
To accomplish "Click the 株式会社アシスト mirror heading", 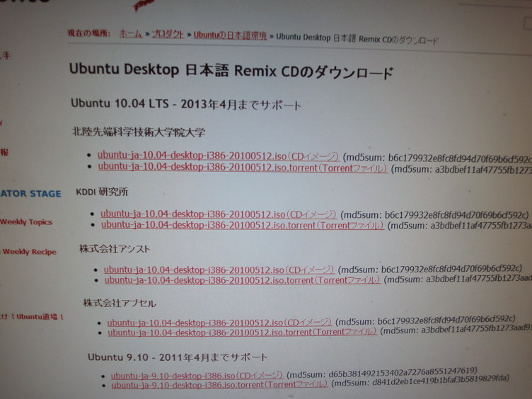I will (115, 249).
